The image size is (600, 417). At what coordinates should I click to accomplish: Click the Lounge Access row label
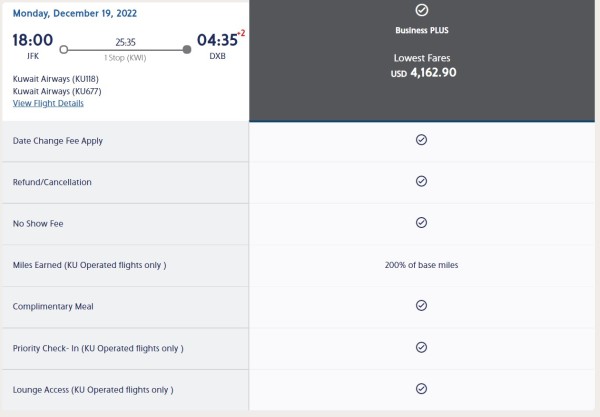[93, 390]
